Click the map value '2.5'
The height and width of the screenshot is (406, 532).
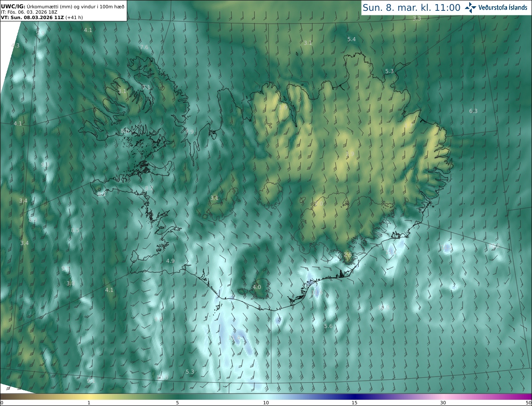tap(348, 254)
